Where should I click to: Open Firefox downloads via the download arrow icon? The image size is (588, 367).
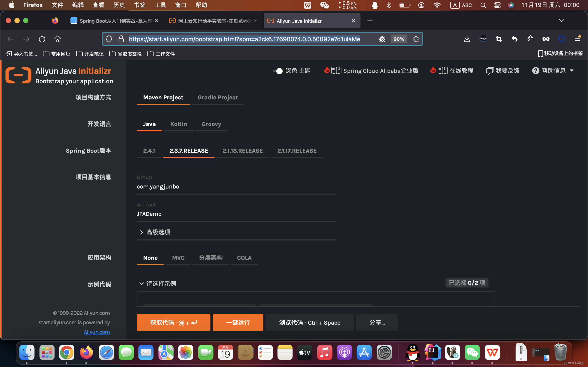(467, 39)
